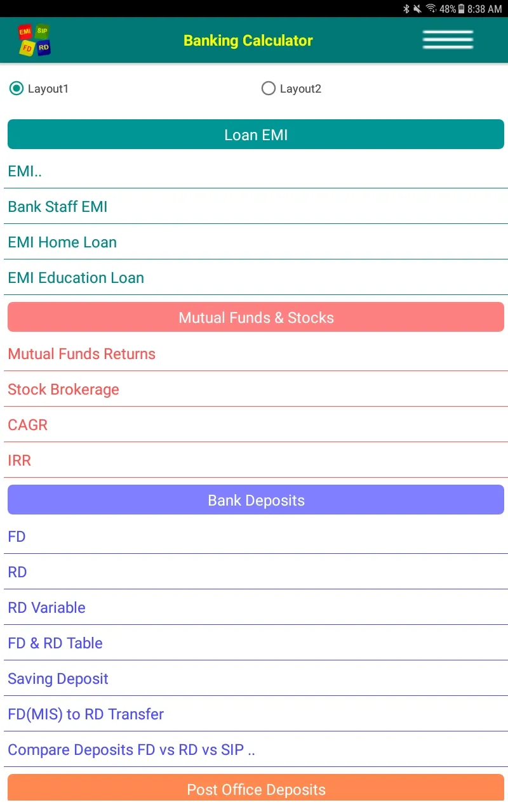508x812 pixels.
Task: Click the EMI app logo icon
Action: pos(25,31)
